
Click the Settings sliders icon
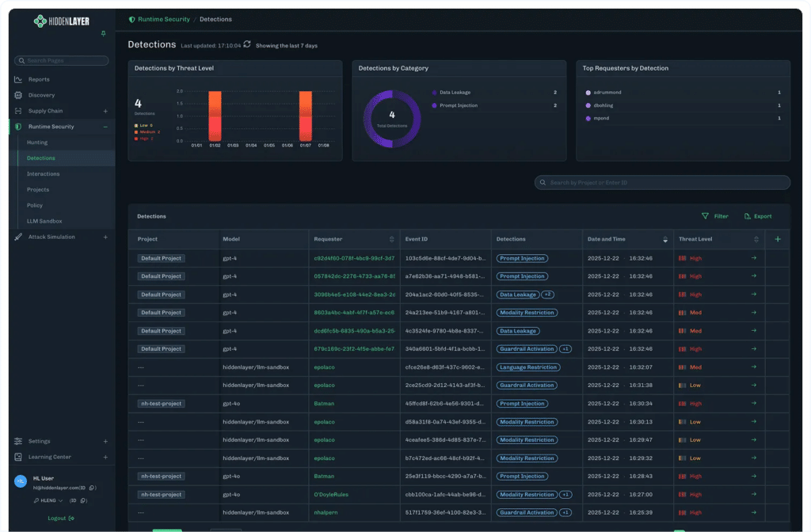[x=19, y=441]
